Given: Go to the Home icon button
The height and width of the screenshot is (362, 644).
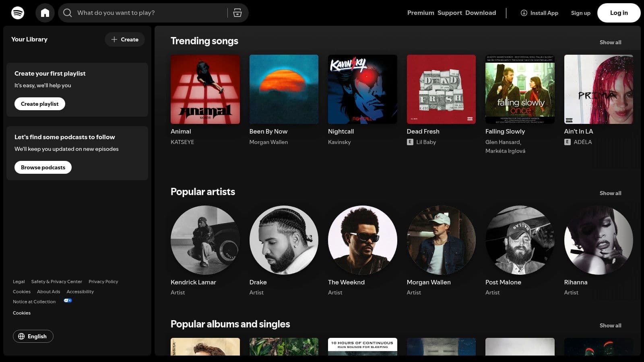Looking at the screenshot, I should (45, 13).
